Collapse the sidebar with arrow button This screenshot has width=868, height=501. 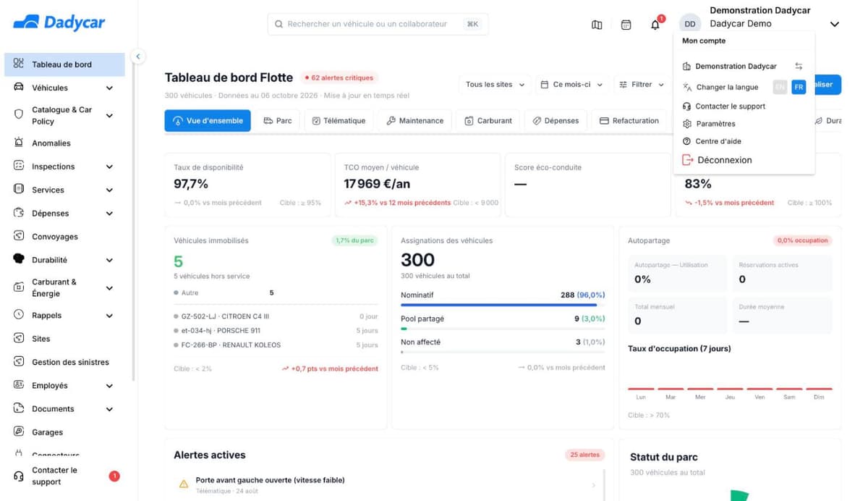[x=138, y=56]
